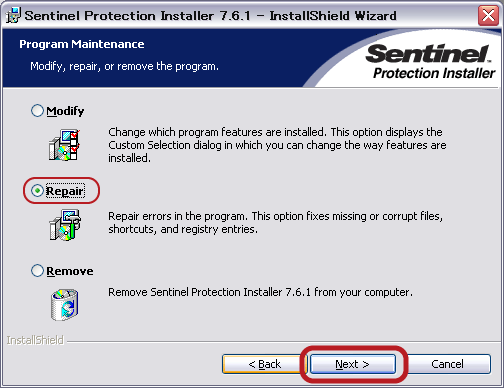Click the "Repair errors in the program" description

click(275, 223)
